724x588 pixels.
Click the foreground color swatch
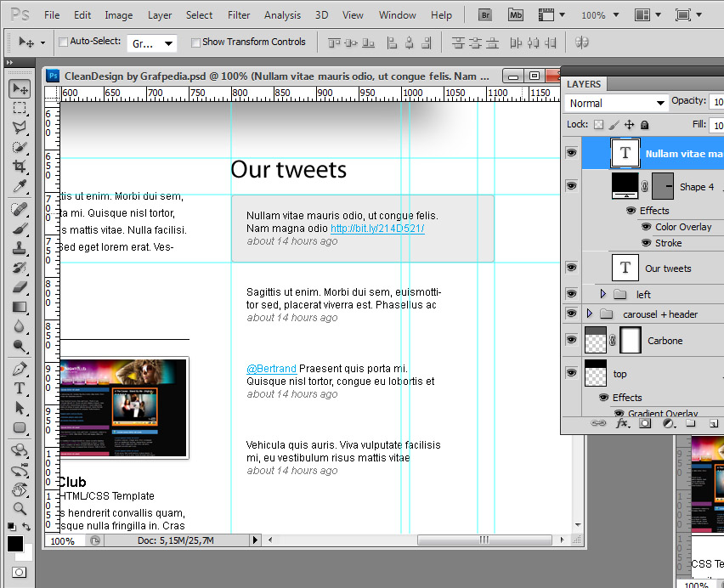[x=15, y=544]
